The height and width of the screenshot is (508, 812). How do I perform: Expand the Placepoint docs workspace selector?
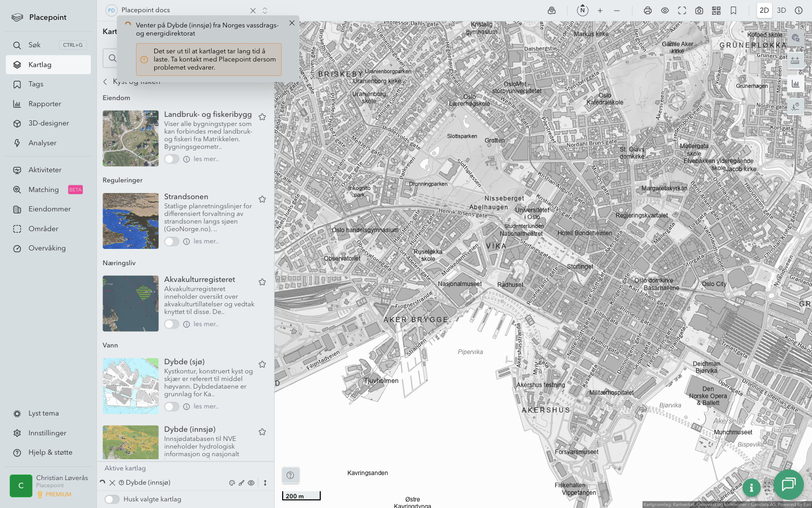[265, 11]
